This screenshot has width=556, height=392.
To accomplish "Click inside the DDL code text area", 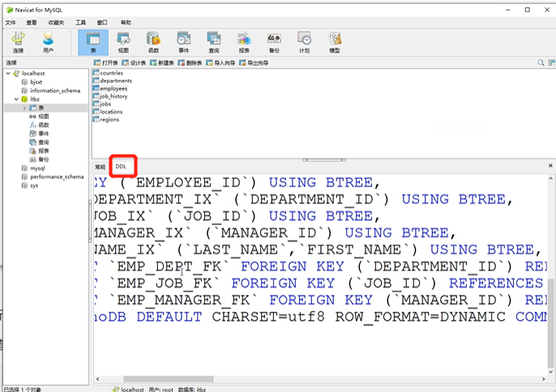I will click(x=321, y=275).
